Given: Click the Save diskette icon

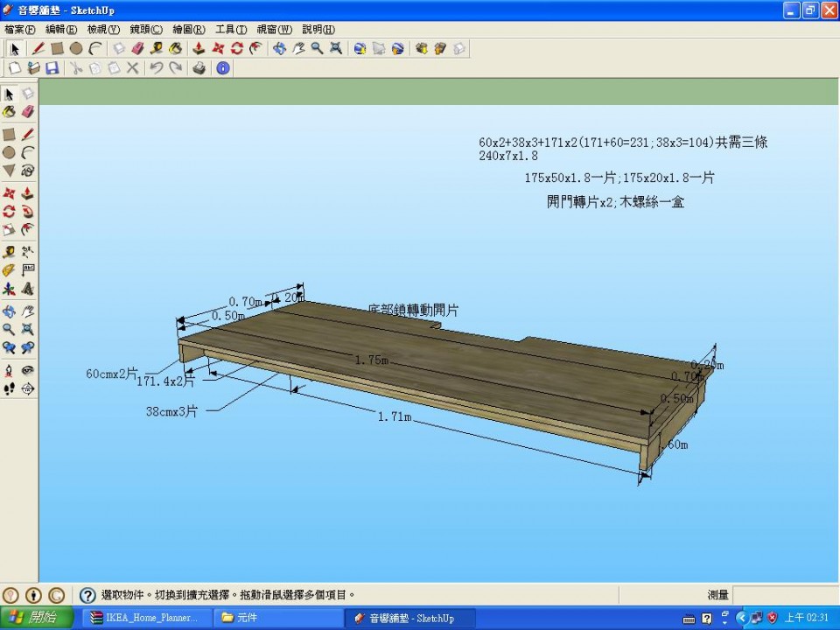Looking at the screenshot, I should [x=52, y=67].
